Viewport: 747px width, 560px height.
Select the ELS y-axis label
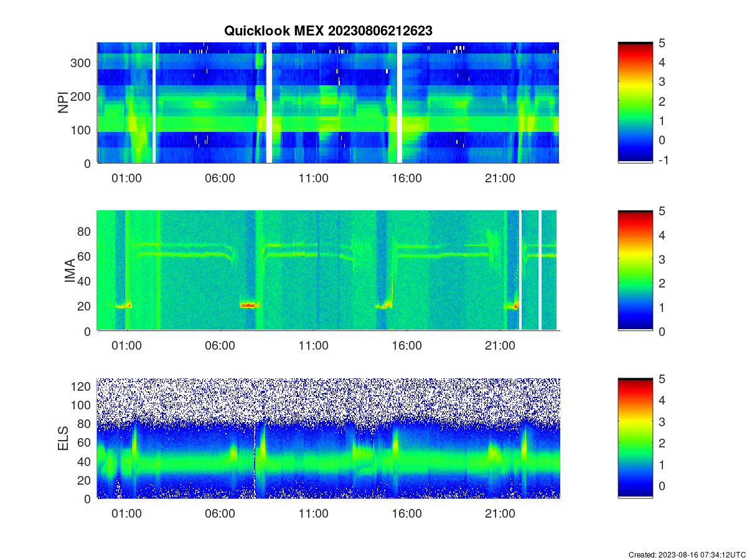pos(63,439)
